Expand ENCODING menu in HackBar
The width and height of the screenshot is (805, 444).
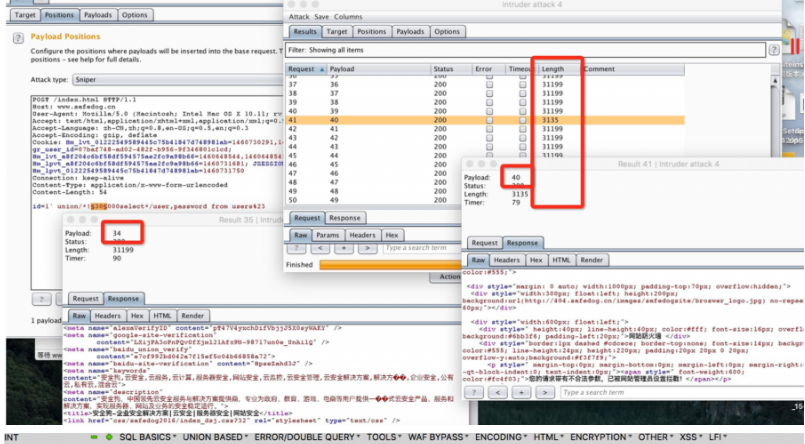click(501, 437)
